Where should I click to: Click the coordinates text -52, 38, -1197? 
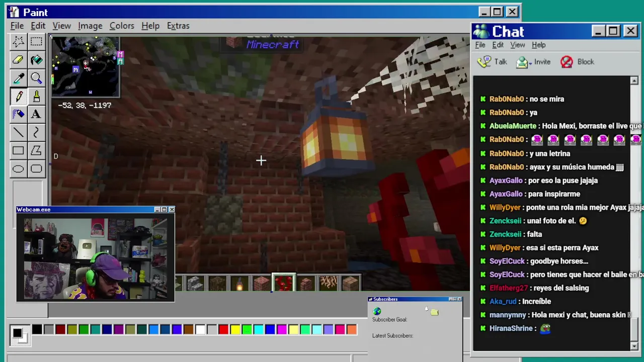pyautogui.click(x=85, y=105)
